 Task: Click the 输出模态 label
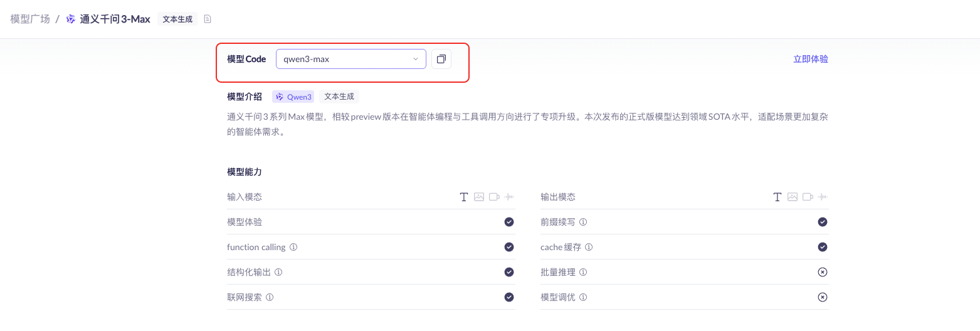coord(558,197)
